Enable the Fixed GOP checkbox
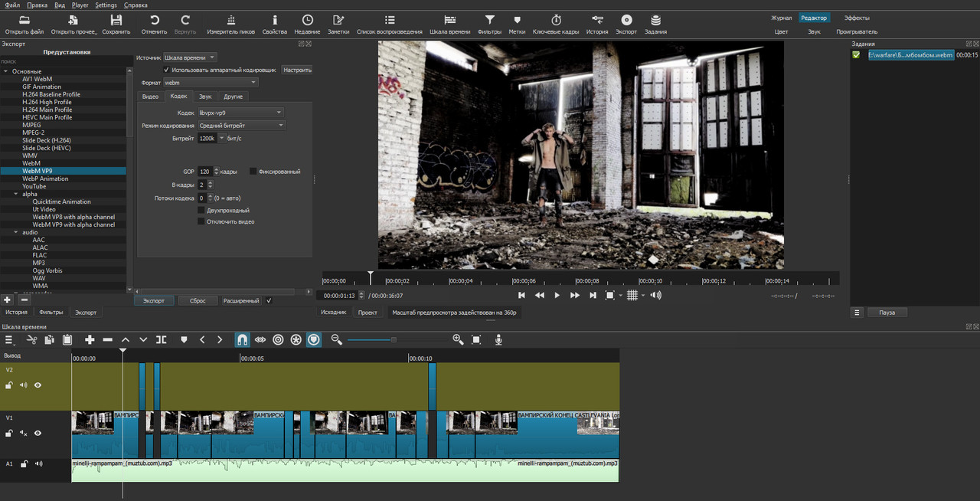The height and width of the screenshot is (501, 980). [x=253, y=172]
